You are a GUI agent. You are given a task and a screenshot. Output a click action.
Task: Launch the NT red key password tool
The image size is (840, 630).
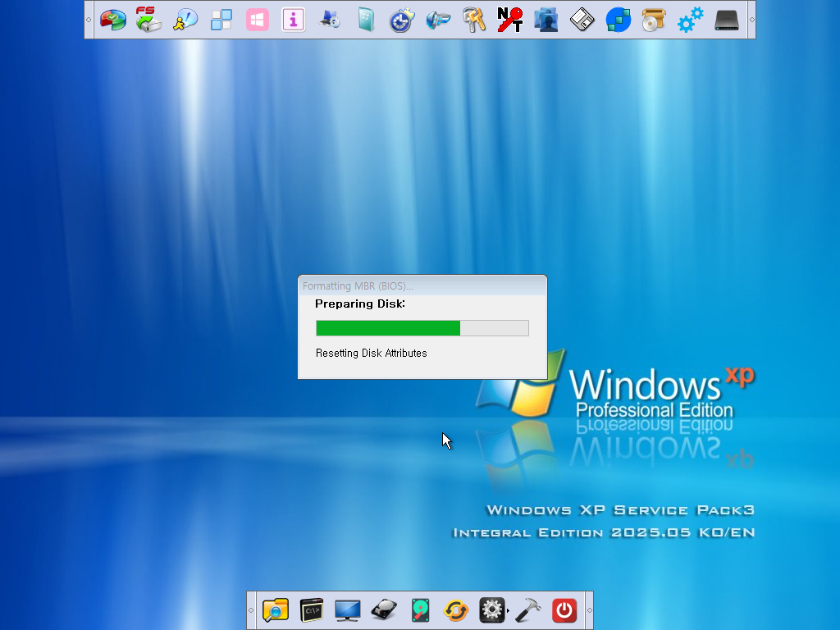click(x=510, y=20)
